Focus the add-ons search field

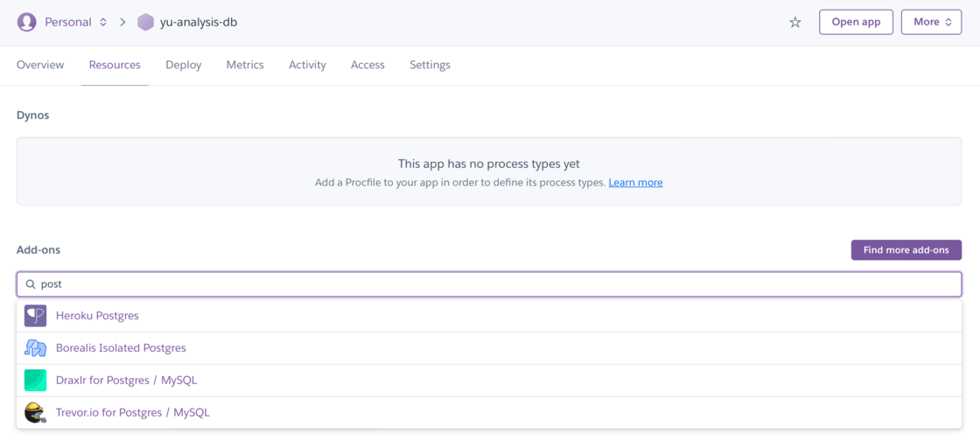[x=490, y=284]
